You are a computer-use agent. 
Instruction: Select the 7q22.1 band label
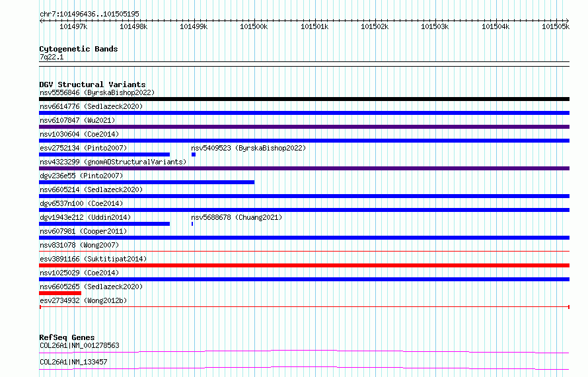click(52, 57)
